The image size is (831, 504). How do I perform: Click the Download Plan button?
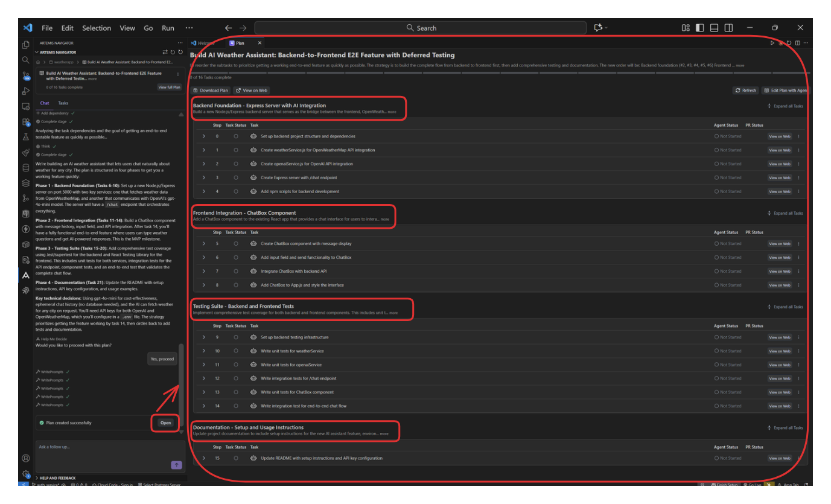click(x=211, y=91)
